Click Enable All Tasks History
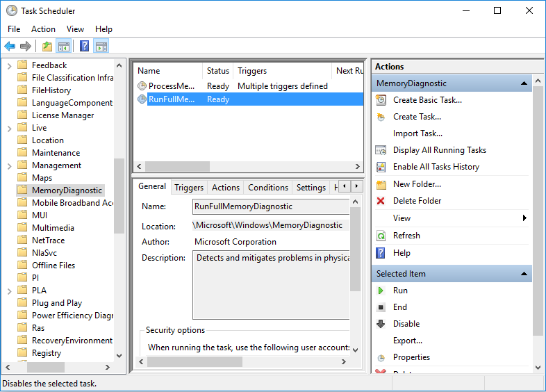The height and width of the screenshot is (392, 546). (x=436, y=167)
